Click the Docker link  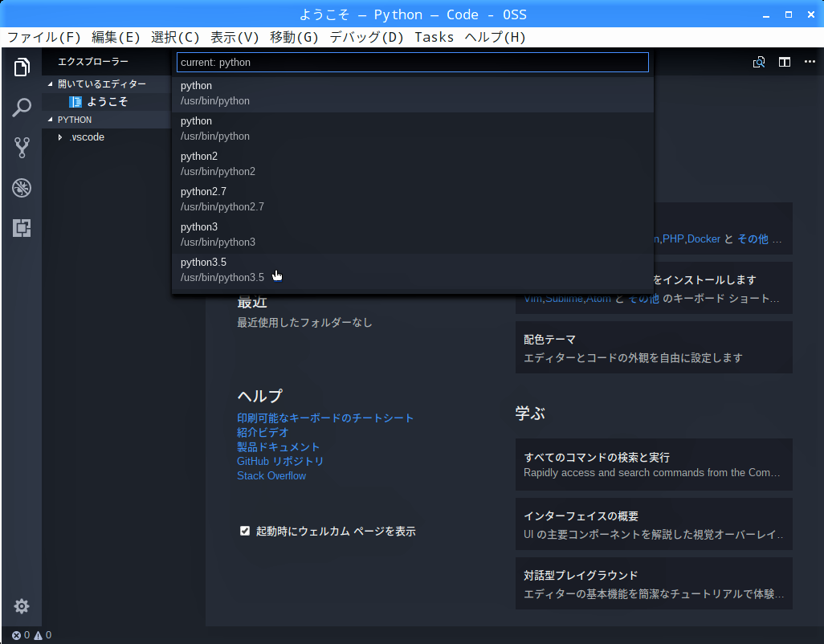point(704,239)
